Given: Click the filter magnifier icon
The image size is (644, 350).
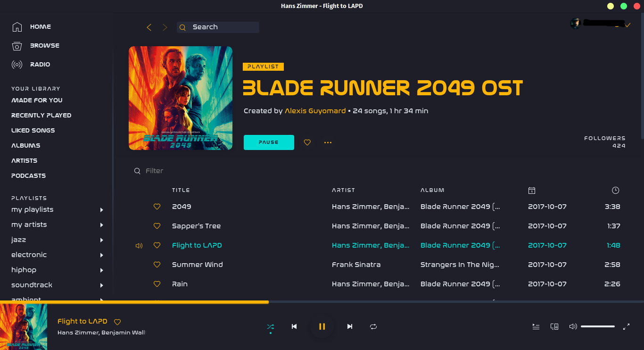Looking at the screenshot, I should point(137,171).
